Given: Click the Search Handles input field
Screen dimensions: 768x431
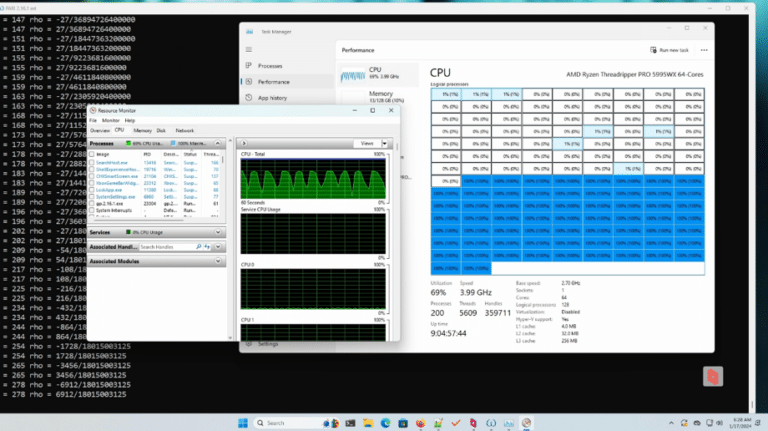Looking at the screenshot, I should coord(167,247).
